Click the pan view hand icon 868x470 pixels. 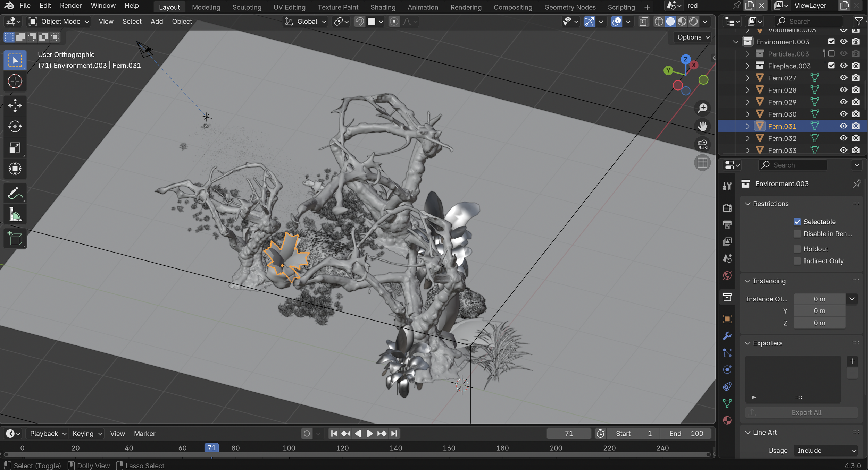(x=702, y=126)
